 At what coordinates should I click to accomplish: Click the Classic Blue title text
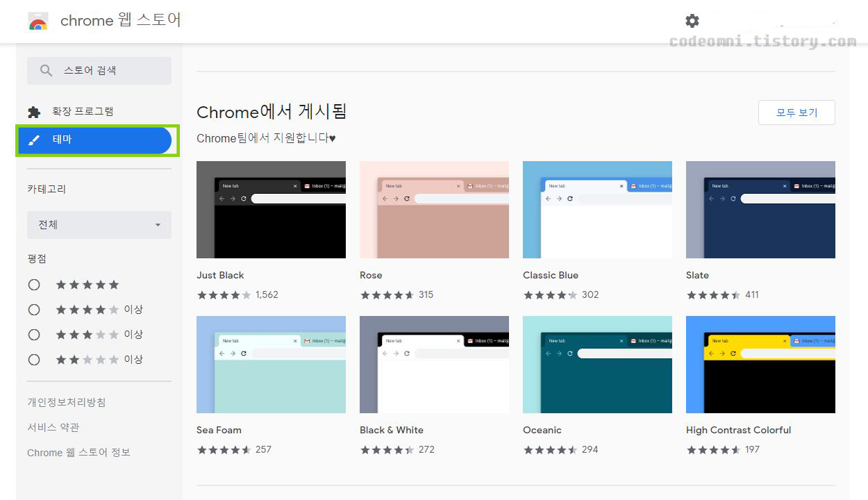pyautogui.click(x=551, y=275)
